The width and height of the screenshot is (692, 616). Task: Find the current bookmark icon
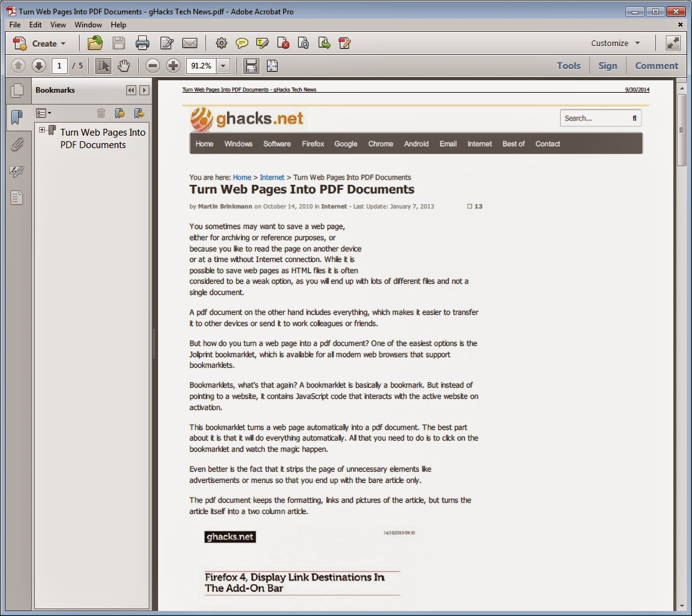(x=139, y=113)
